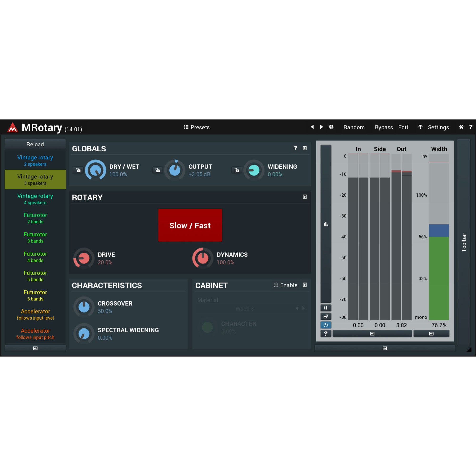Click the Crossover knob

(x=84, y=307)
